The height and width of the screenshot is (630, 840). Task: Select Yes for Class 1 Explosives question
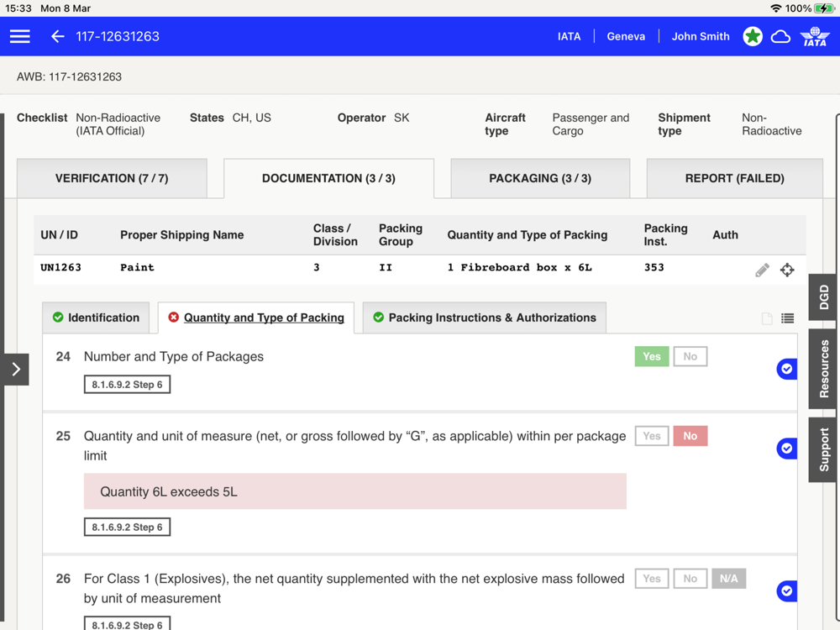tap(652, 579)
